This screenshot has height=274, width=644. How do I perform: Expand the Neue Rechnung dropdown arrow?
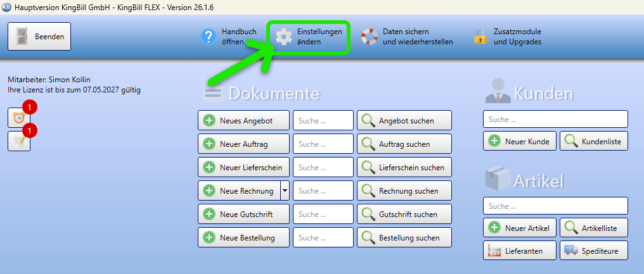[x=285, y=190]
